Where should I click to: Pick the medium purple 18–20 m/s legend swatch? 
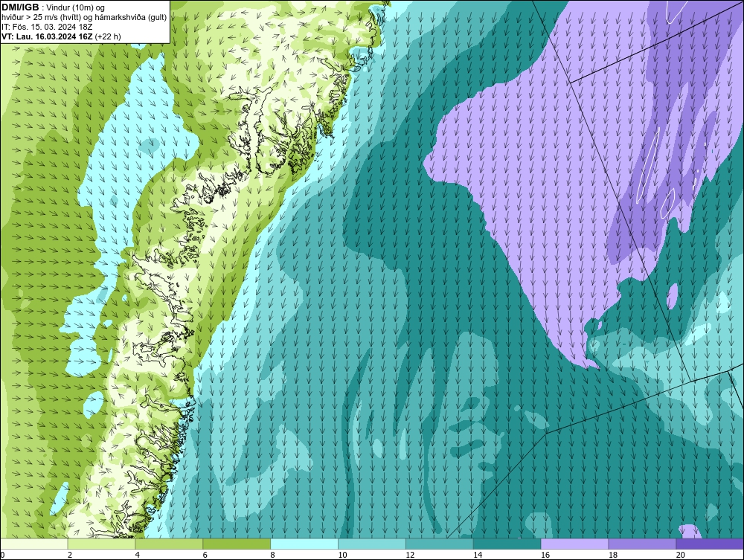[x=643, y=544]
